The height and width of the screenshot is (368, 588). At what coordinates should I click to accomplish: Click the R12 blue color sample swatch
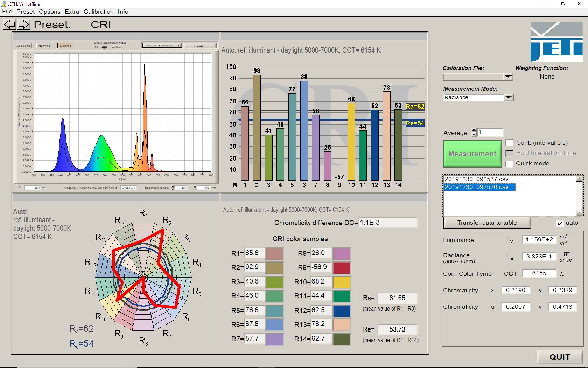click(342, 311)
